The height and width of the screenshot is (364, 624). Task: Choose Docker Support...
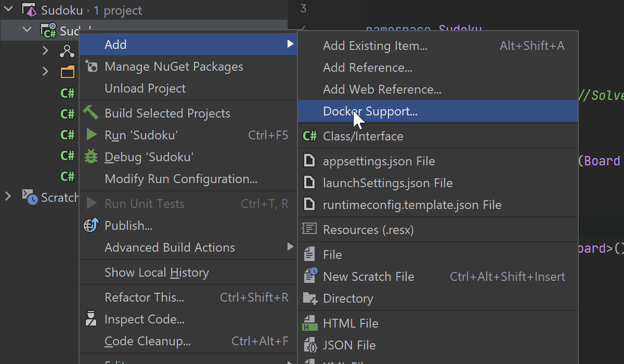(438, 111)
